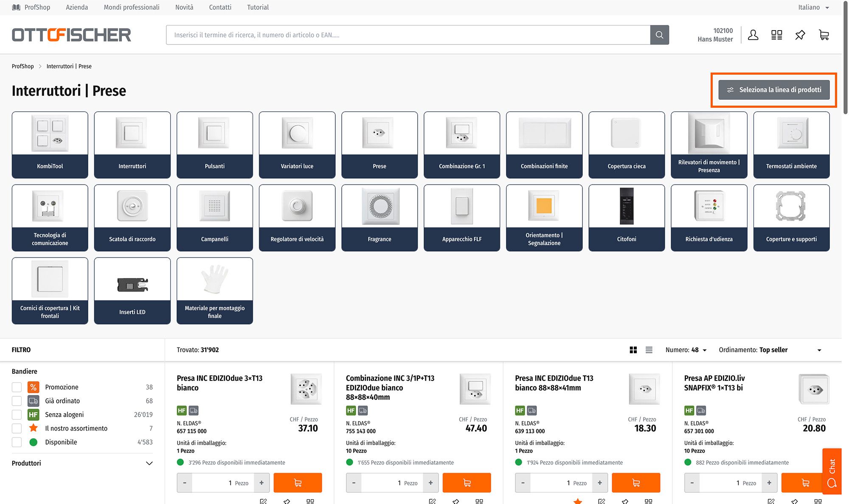Screen dimensions: 849x504
Task: Check the Senza alogeni filter
Action: tap(17, 414)
